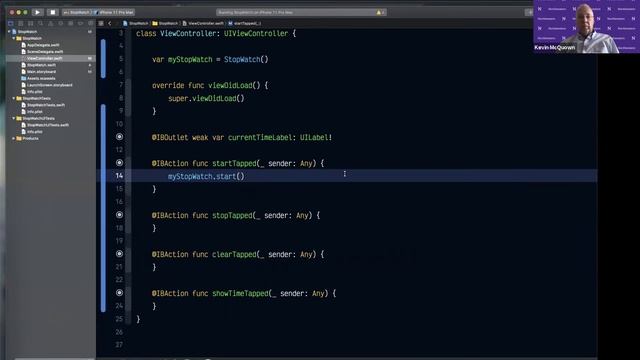Click 'UILabel!' type annotation
The width and height of the screenshot is (640, 360).
(316, 138)
